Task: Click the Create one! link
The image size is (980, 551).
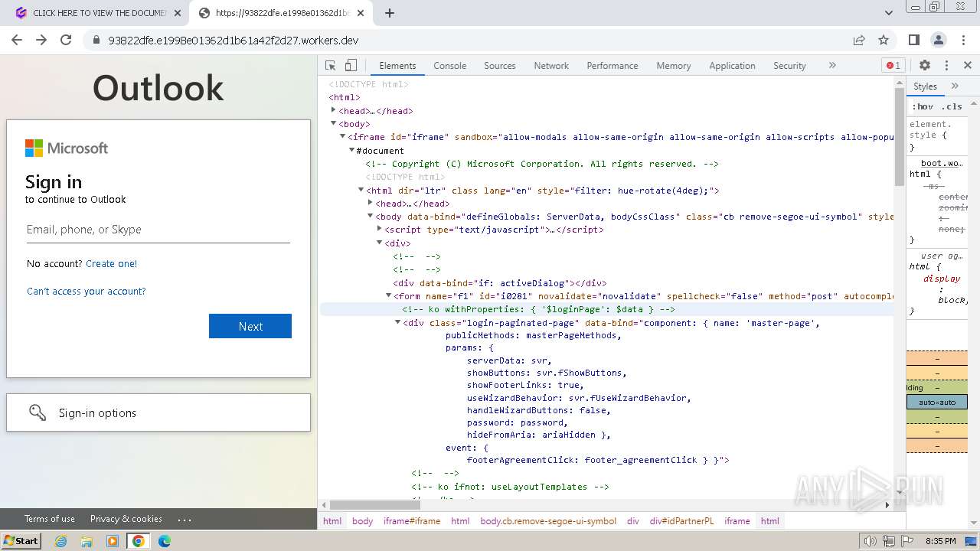Action: [111, 263]
